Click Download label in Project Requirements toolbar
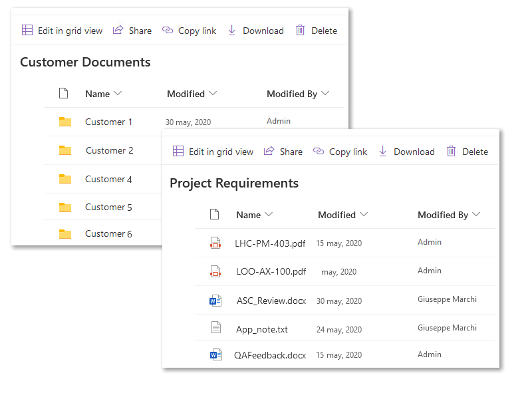This screenshot has height=399, width=532. (x=414, y=152)
